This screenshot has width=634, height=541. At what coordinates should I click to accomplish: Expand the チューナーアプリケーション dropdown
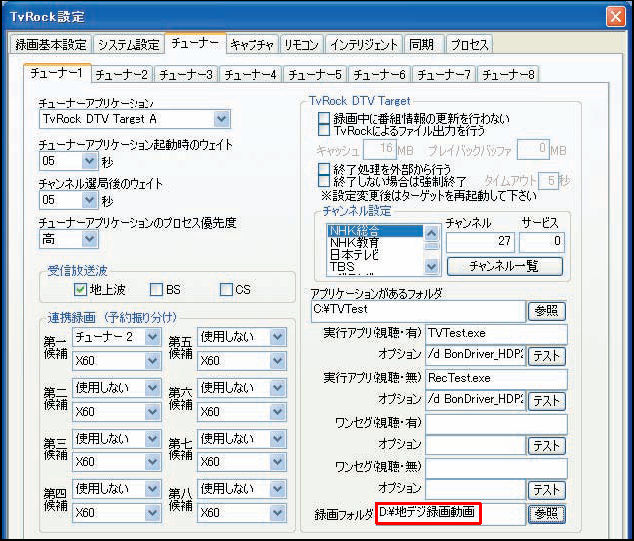click(x=221, y=119)
